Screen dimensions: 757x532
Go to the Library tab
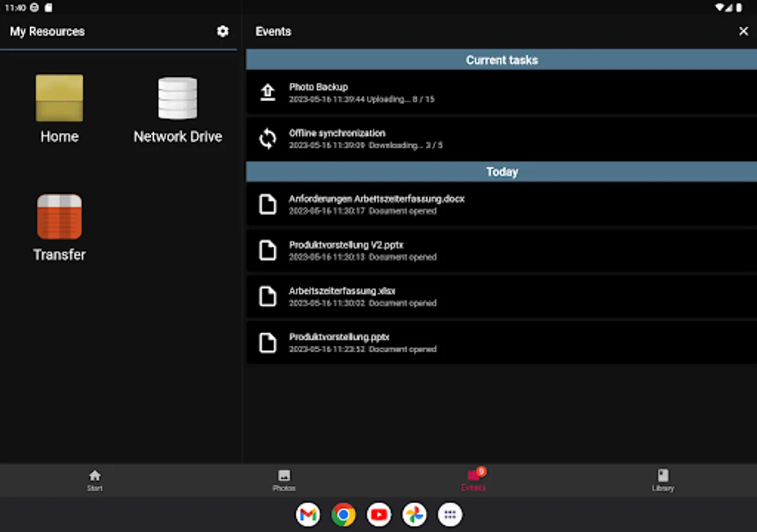pyautogui.click(x=663, y=480)
